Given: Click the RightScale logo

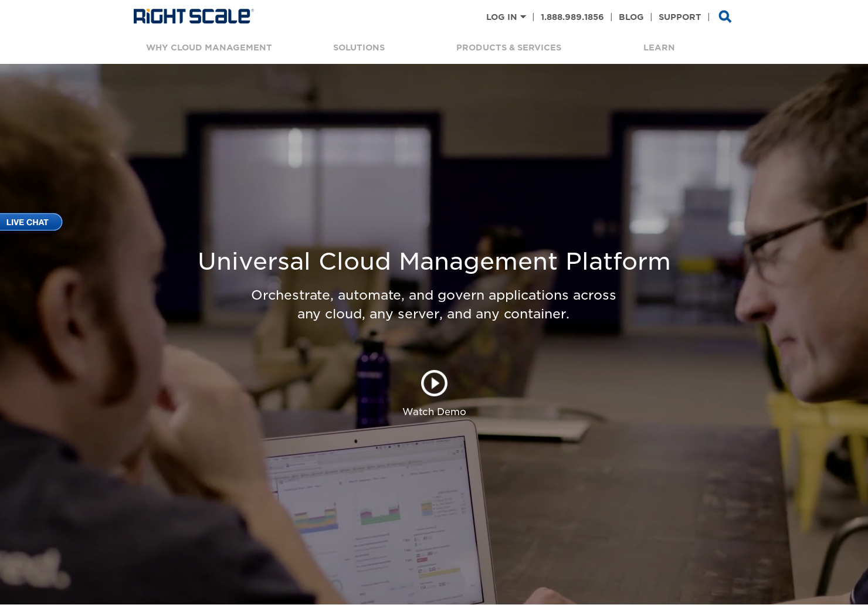Looking at the screenshot, I should [x=194, y=16].
